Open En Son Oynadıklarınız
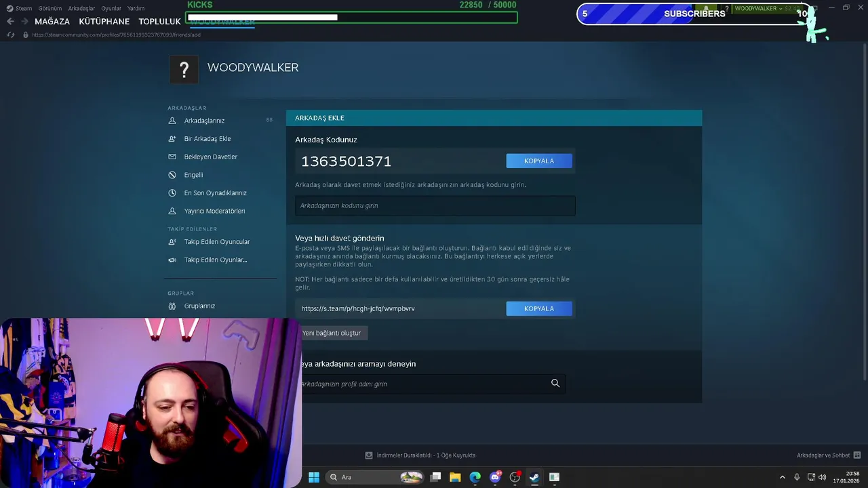This screenshot has height=488, width=868. click(216, 192)
